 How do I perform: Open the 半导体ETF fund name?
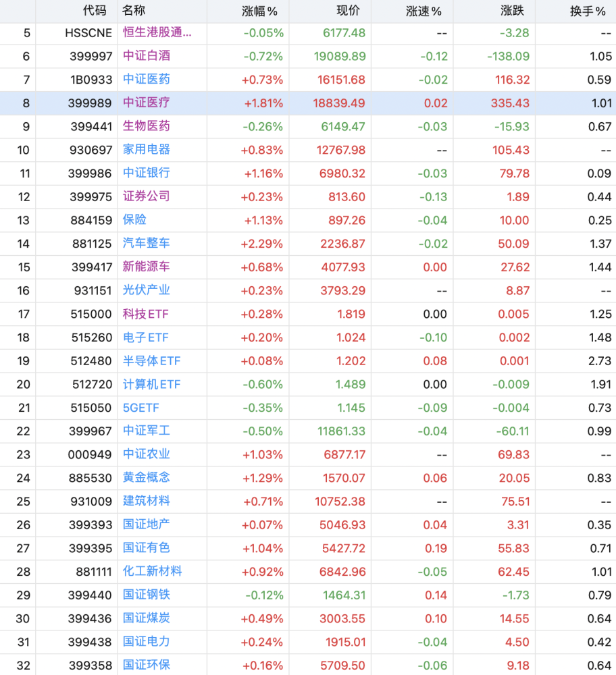pyautogui.click(x=151, y=360)
